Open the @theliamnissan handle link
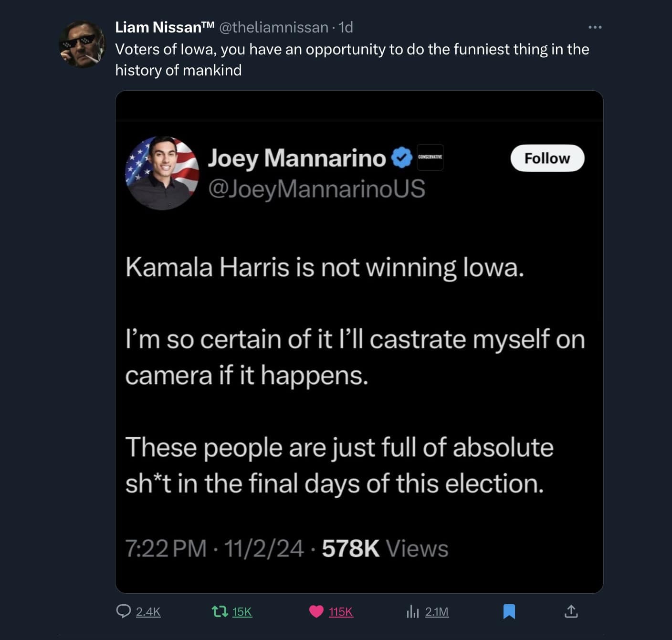Image resolution: width=672 pixels, height=640 pixels. pyautogui.click(x=273, y=28)
